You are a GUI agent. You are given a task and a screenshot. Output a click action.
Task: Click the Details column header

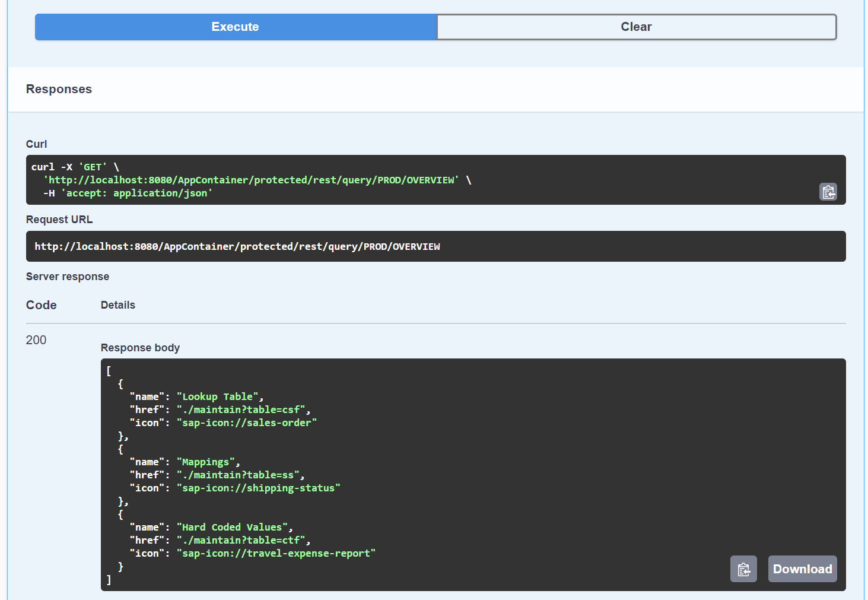click(118, 305)
